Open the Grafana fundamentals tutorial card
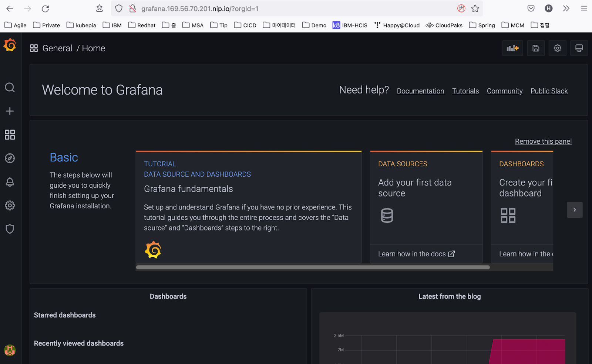Screen dimensions: 592x364 249,207
